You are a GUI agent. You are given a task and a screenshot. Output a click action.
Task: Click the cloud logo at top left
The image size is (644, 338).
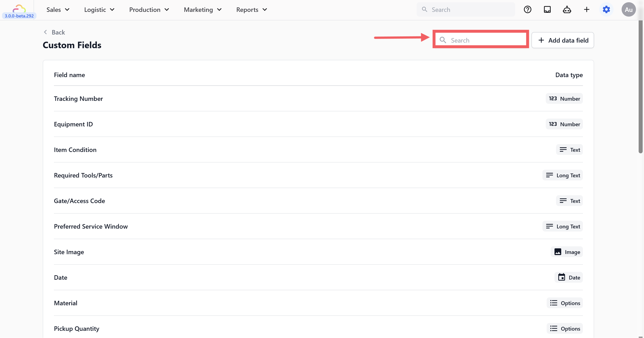pyautogui.click(x=19, y=9)
